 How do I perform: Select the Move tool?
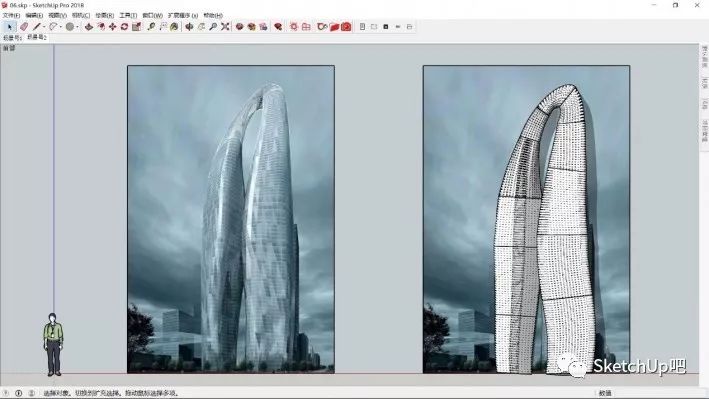(x=113, y=27)
